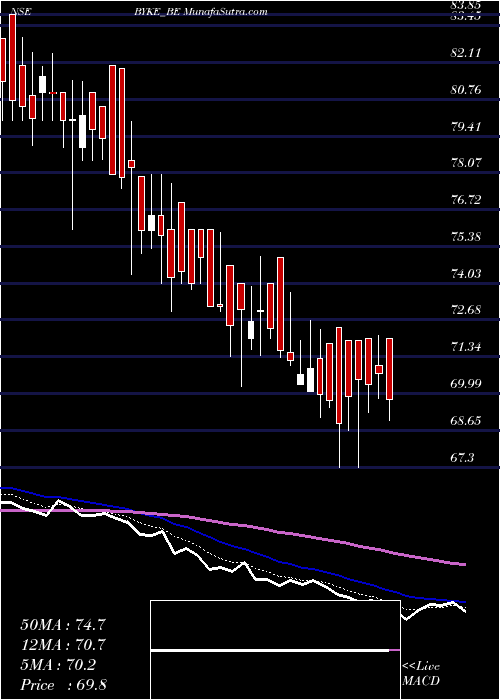Select the 76.72 price level label
Screen dimensions: 500x700
point(466,200)
